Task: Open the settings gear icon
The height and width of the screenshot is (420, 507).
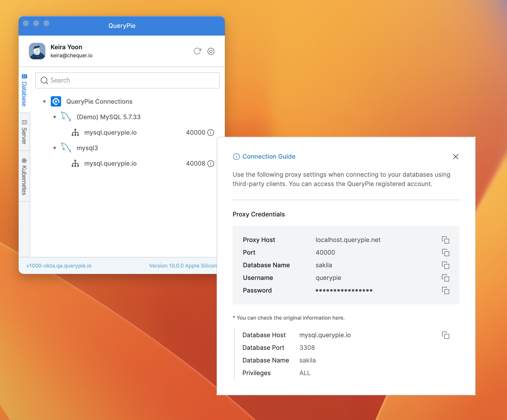Action: (x=211, y=51)
